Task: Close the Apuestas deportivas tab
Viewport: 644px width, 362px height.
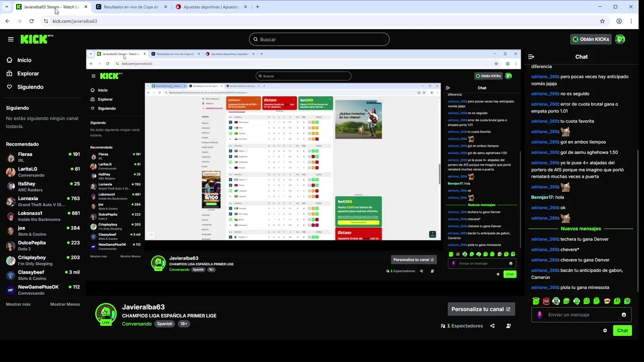Action: tap(246, 7)
